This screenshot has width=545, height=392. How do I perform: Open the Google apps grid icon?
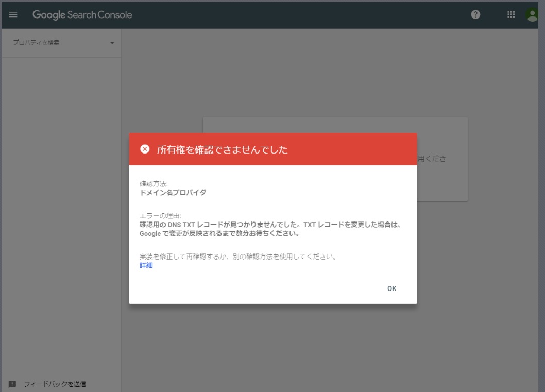coord(511,14)
